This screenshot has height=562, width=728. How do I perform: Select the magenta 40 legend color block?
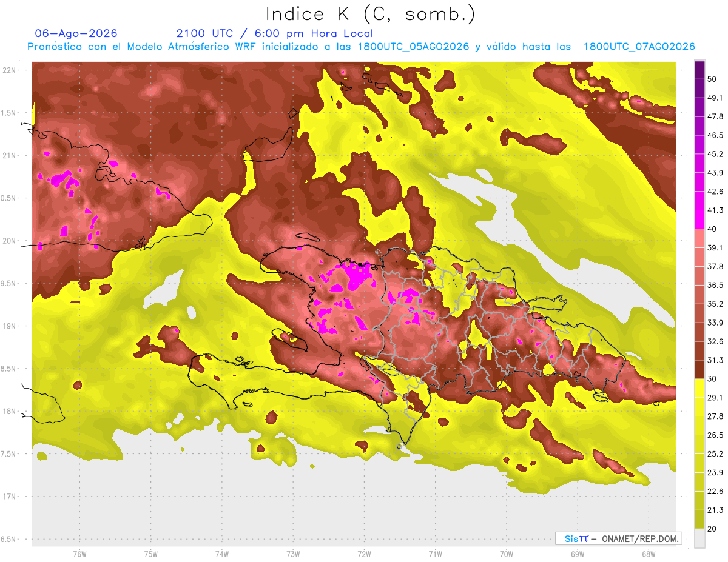pyautogui.click(x=699, y=219)
